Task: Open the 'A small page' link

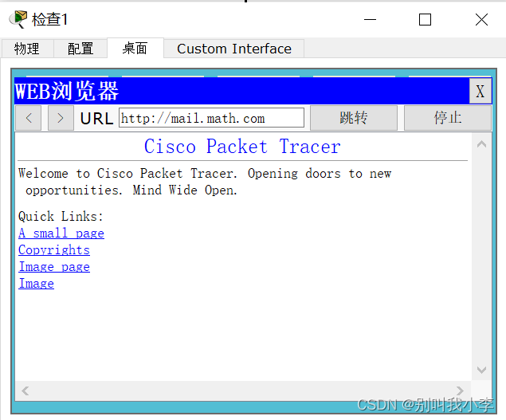Action: pyautogui.click(x=61, y=233)
